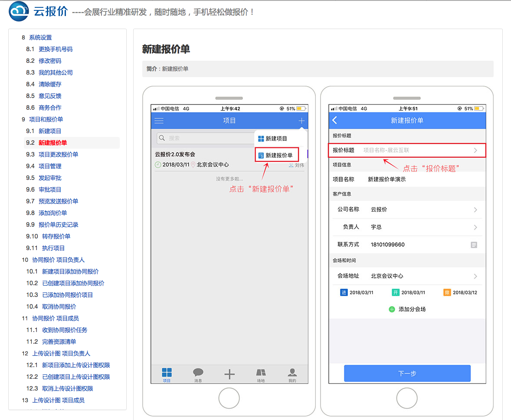Viewport: 511px width, 420px height.
Task: Open 场地 venue icon in bottom bar
Action: click(261, 372)
